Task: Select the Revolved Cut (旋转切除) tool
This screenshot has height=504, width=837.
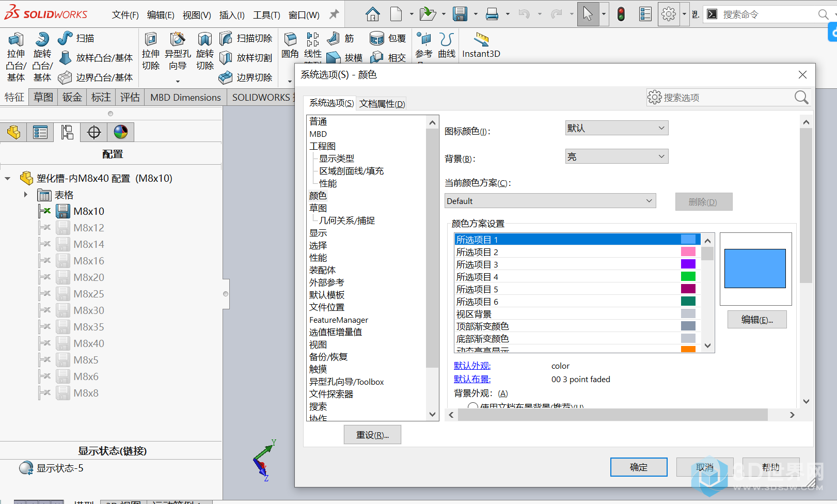Action: 205,51
